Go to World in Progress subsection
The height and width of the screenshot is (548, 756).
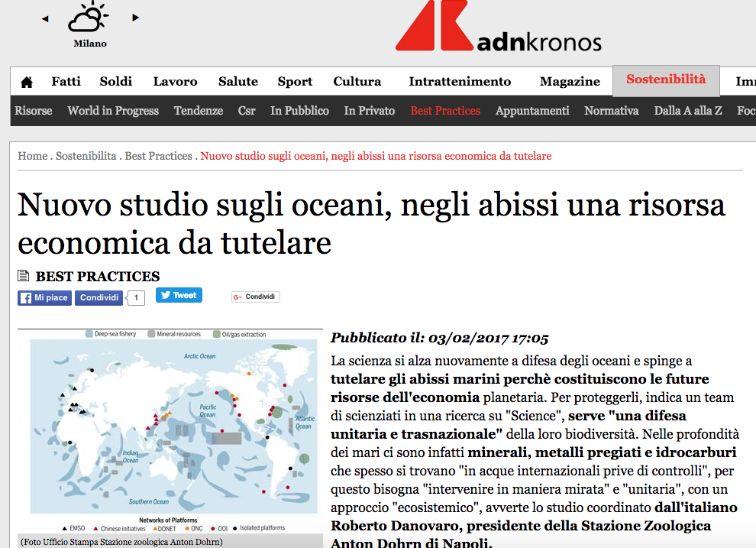point(113,111)
